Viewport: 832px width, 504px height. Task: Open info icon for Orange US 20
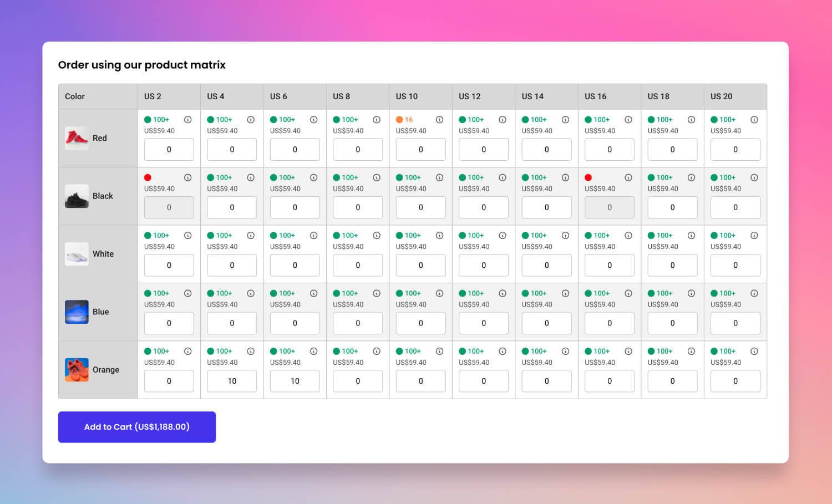[x=754, y=352]
